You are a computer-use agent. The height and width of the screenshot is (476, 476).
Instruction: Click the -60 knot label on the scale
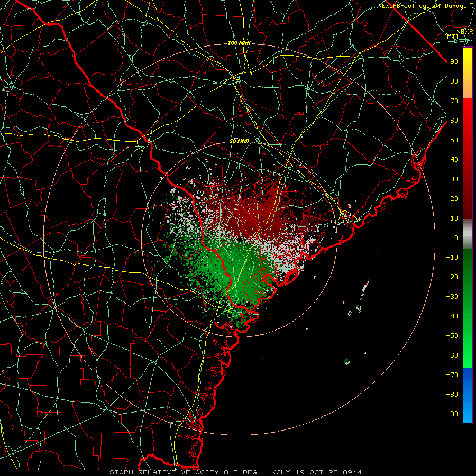coord(452,355)
